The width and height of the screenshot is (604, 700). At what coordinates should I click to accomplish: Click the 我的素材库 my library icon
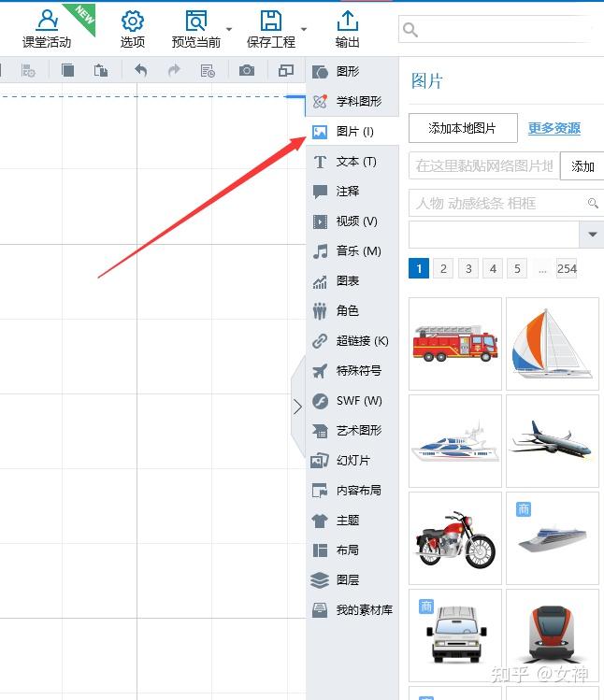tap(320, 610)
